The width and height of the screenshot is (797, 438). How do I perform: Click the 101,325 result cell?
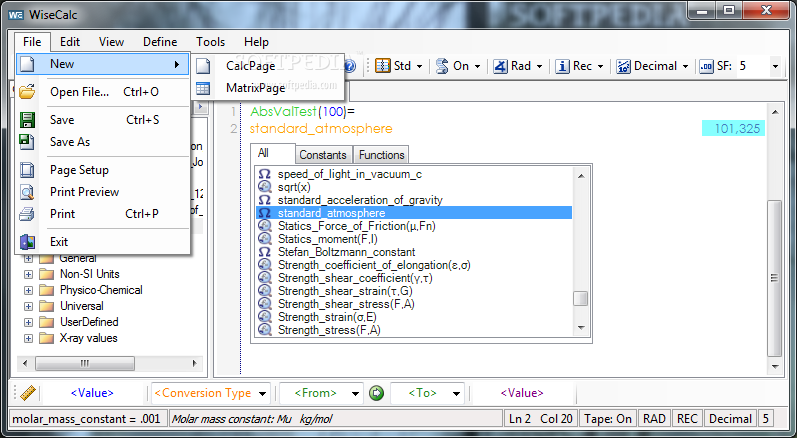(x=733, y=129)
